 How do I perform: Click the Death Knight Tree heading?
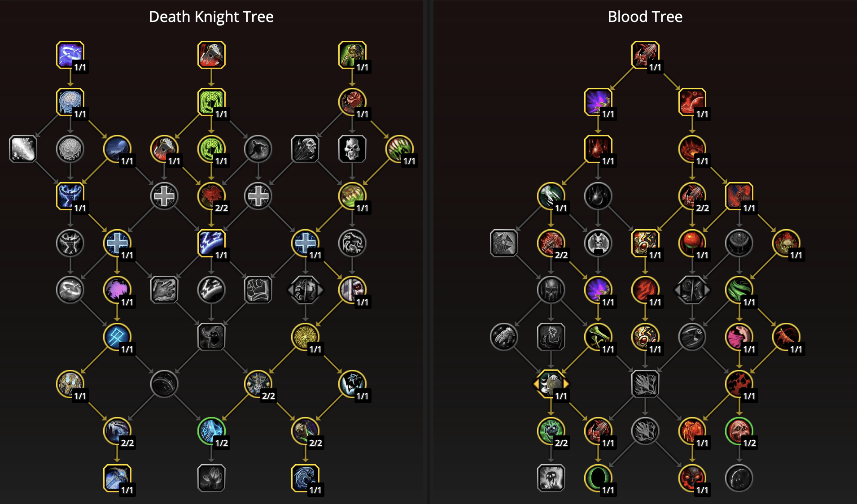tap(211, 17)
